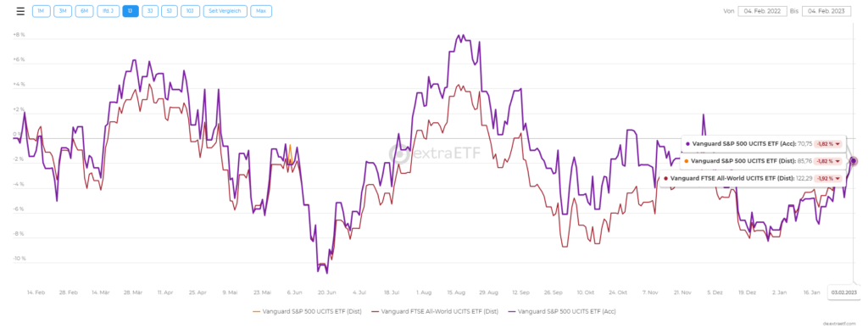Expand the -1,82 % dropdown for S&P Acc
This screenshot has height=334, width=868.
pos(828,143)
